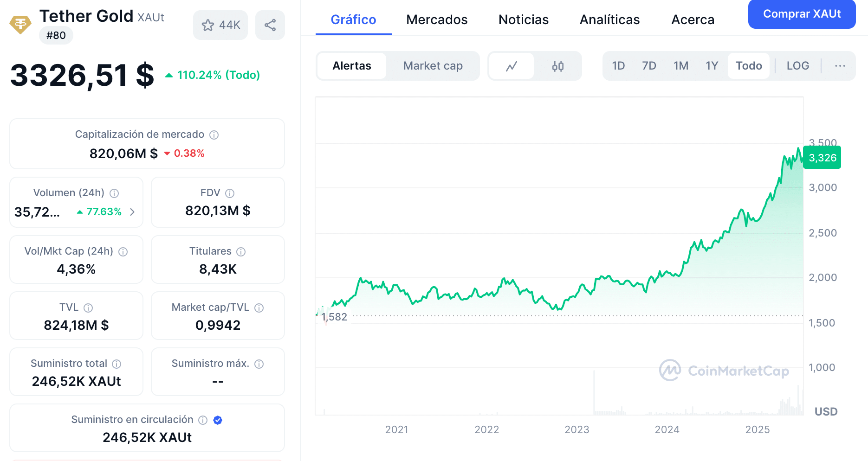Switch to the Gráfico tab
Screen dimensions: 868x461
point(354,19)
